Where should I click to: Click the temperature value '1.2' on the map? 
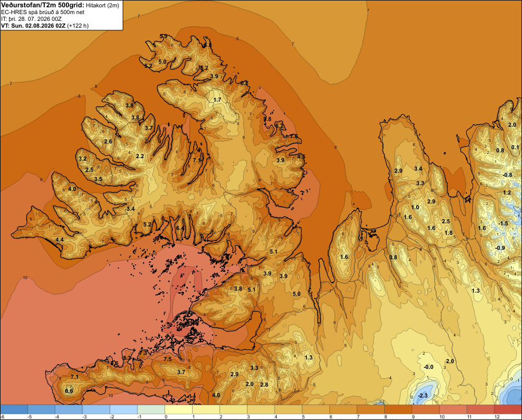point(507,193)
